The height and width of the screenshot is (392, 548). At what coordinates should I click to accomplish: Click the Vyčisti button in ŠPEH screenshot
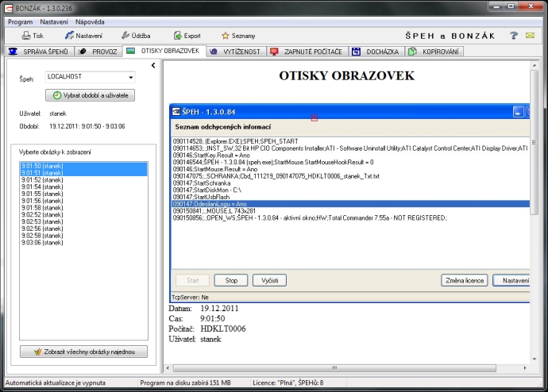269,280
